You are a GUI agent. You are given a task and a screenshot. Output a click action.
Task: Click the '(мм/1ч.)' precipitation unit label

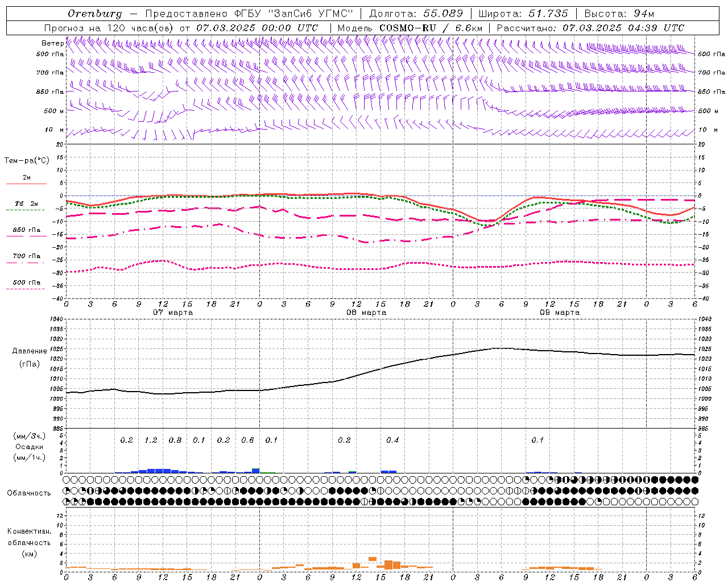pos(30,458)
